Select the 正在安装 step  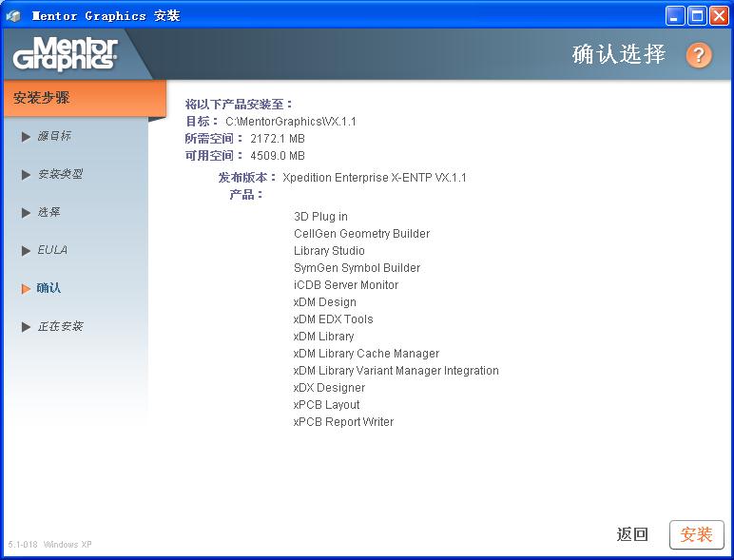[61, 326]
